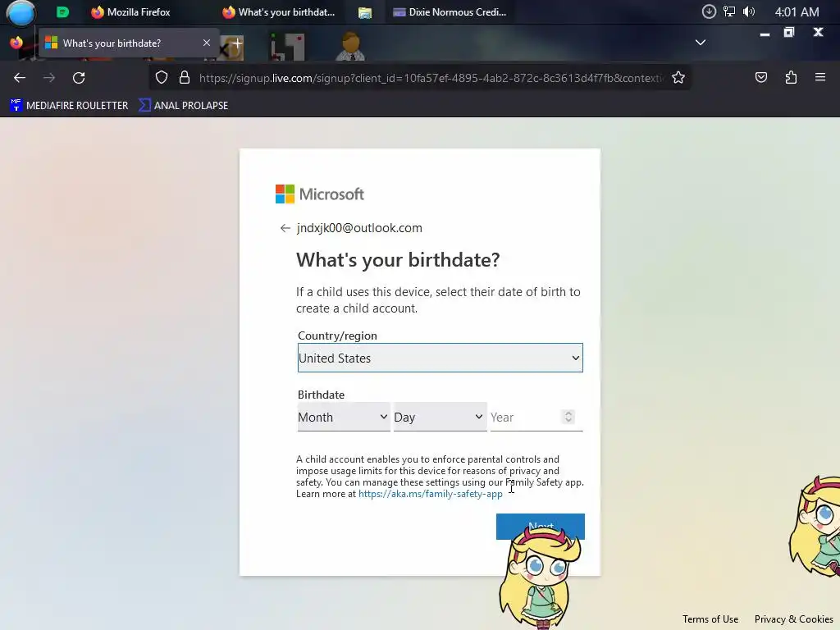Open MEDIAFIRE ROULETTER bookmark
The image size is (840, 630).
[69, 106]
